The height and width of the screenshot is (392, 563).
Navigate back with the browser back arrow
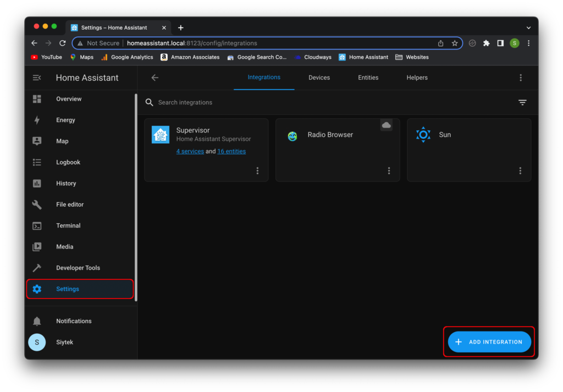click(x=35, y=43)
